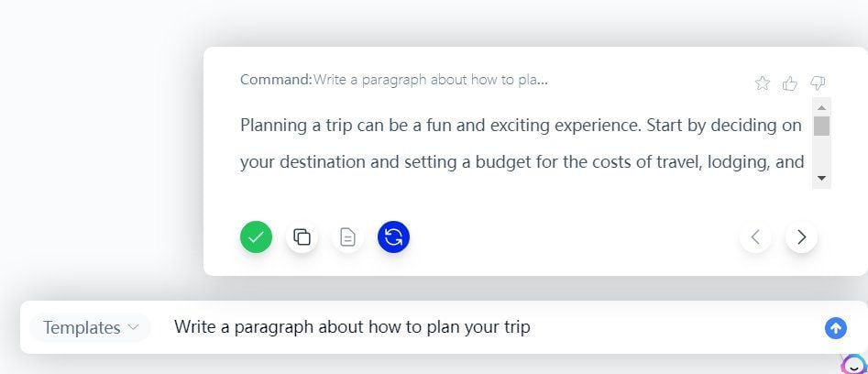Go to the previous generated result

tap(755, 237)
